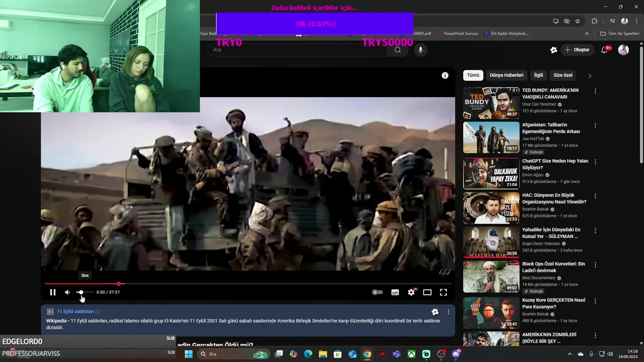Open ChatGPT Size Neden Hep Yalan video
The height and width of the screenshot is (362, 644).
555,164
